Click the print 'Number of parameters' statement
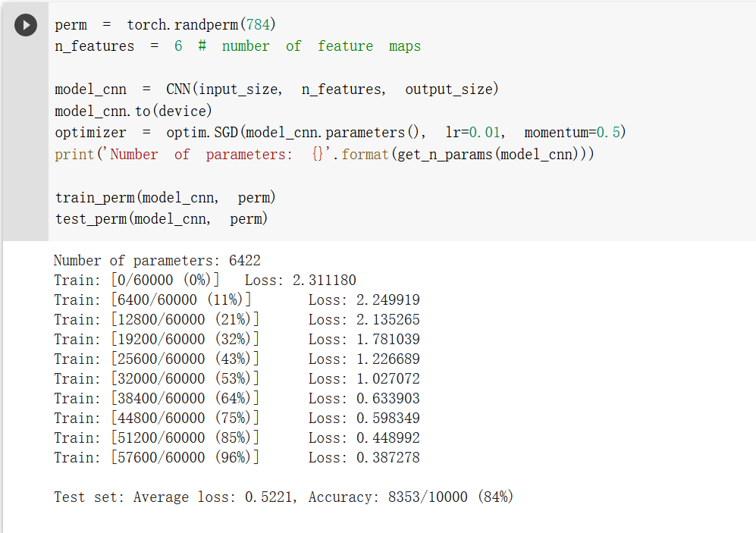The width and height of the screenshot is (756, 533). [x=324, y=155]
